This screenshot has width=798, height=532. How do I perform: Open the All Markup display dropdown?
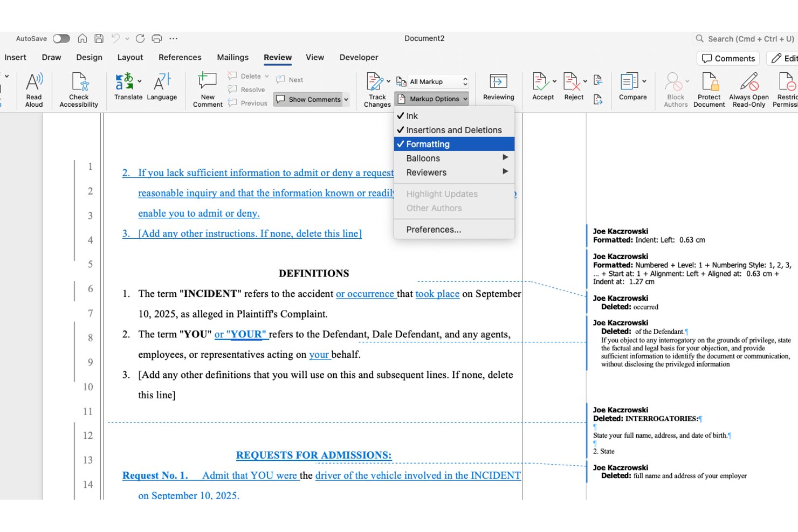click(x=432, y=81)
